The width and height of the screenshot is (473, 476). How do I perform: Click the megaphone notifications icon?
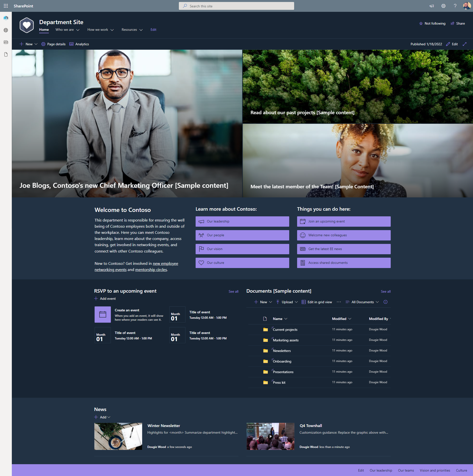tap(432, 6)
